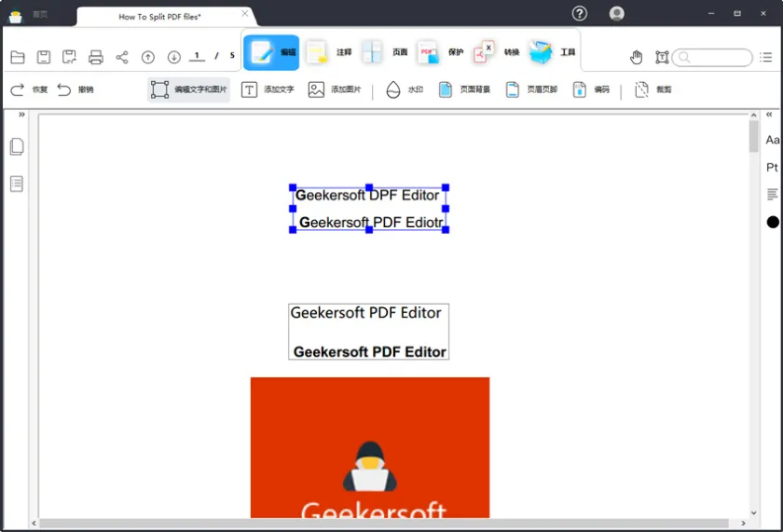Click the black color swatch in right panel
Viewport: 783px width, 532px height.
pyautogui.click(x=772, y=222)
